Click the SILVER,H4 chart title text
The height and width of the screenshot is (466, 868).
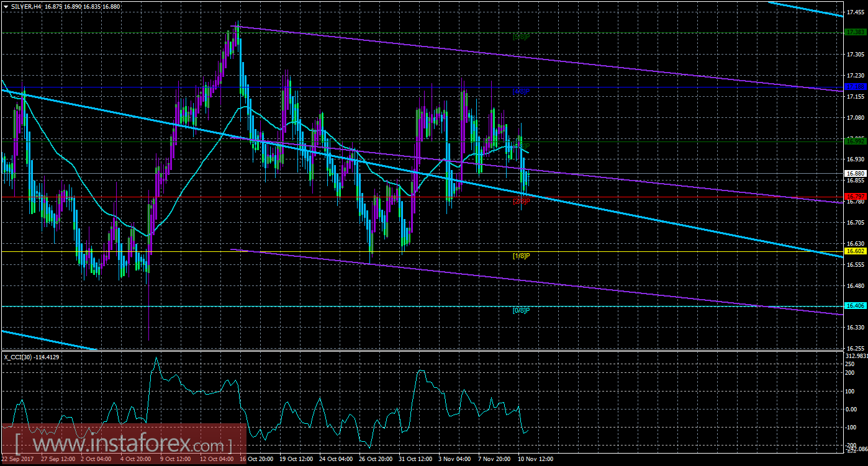[x=27, y=6]
